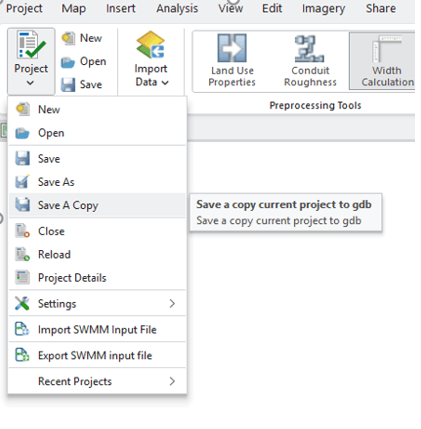Screen dimensions: 421x429
Task: Switch to the Edit ribbon tab
Action: tap(272, 9)
